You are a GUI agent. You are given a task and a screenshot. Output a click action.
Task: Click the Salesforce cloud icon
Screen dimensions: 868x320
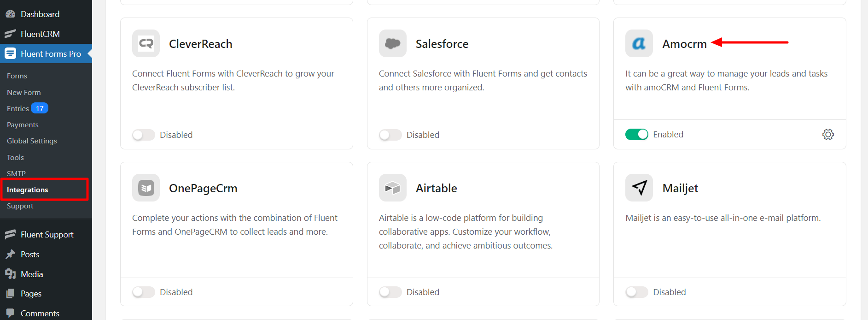(x=392, y=43)
